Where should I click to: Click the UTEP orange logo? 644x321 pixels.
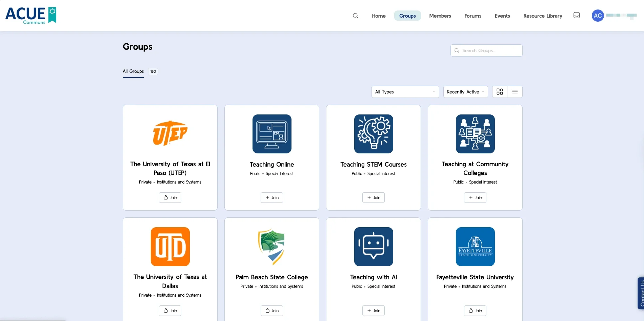point(170,133)
